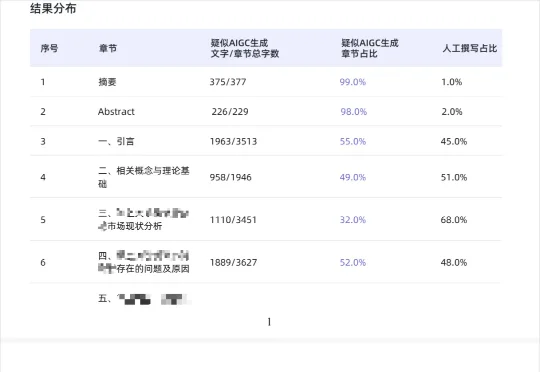This screenshot has width=540, height=372.
Task: Open the 32.0% AIGC ratio link
Action: (353, 220)
